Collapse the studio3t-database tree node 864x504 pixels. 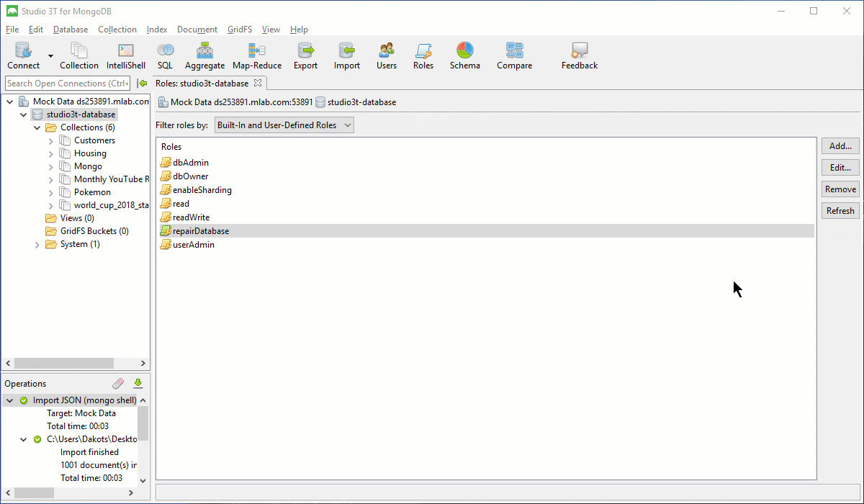pyautogui.click(x=24, y=114)
